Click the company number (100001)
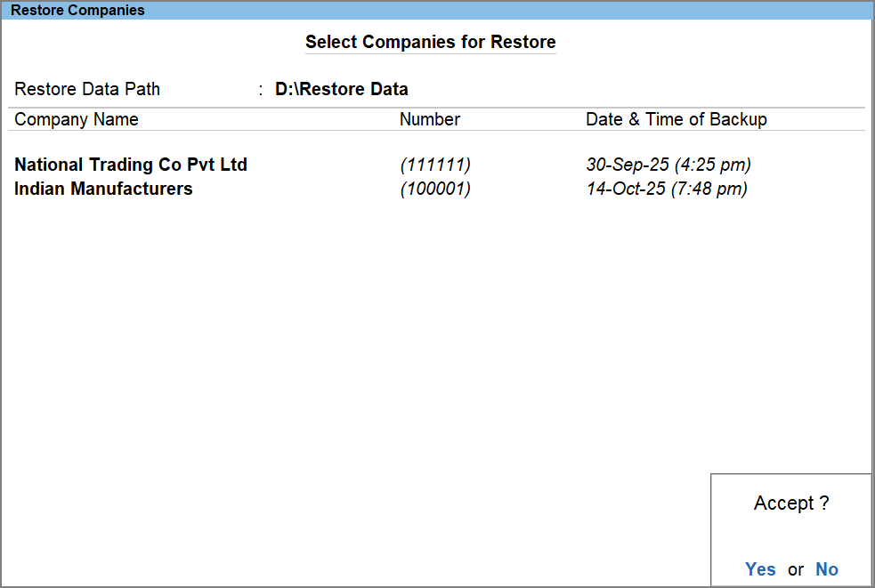The image size is (875, 588). point(435,189)
